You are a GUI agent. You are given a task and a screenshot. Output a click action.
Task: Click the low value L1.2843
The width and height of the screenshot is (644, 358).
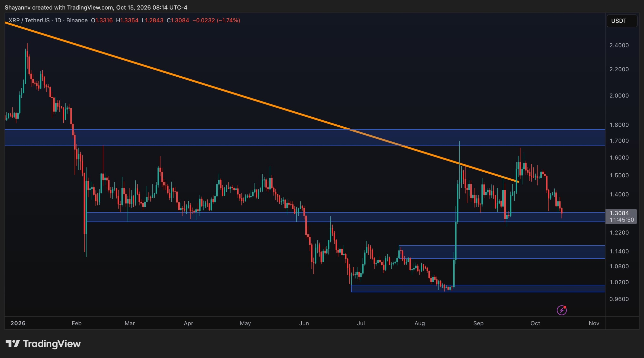152,20
